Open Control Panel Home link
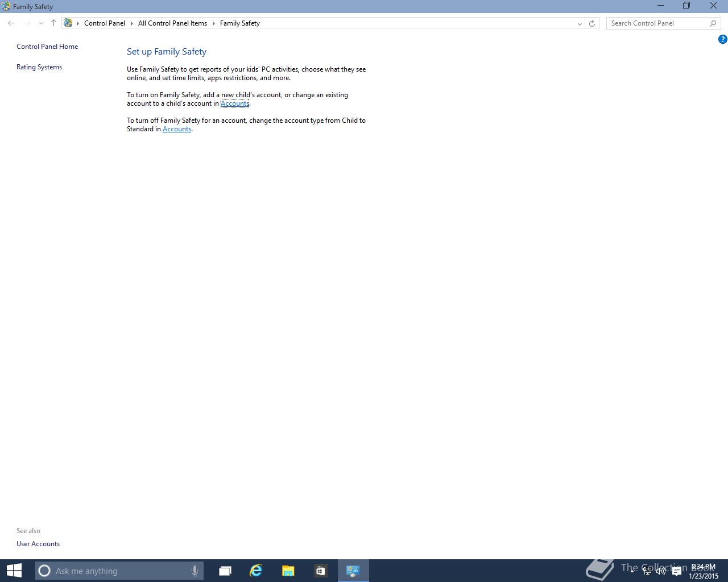This screenshot has height=582, width=728. (x=47, y=47)
